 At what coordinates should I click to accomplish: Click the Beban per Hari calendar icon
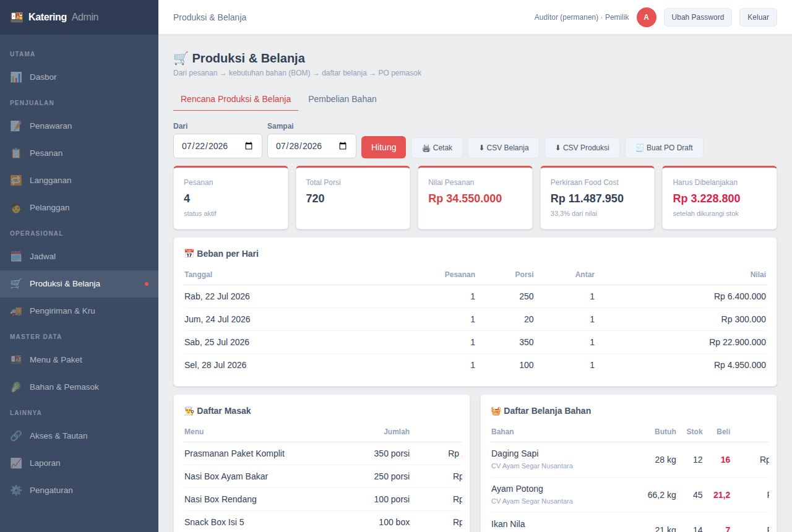[189, 254]
